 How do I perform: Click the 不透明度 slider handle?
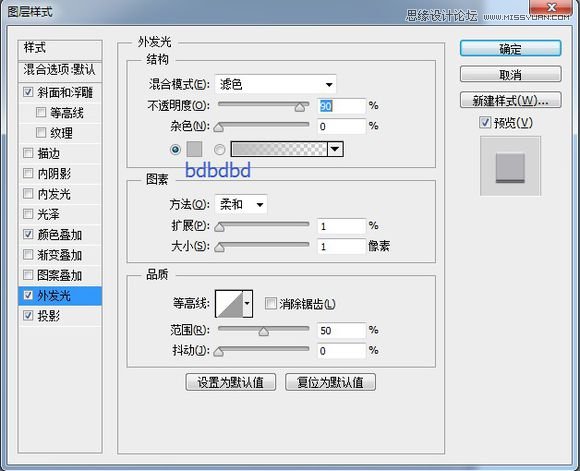click(x=300, y=107)
